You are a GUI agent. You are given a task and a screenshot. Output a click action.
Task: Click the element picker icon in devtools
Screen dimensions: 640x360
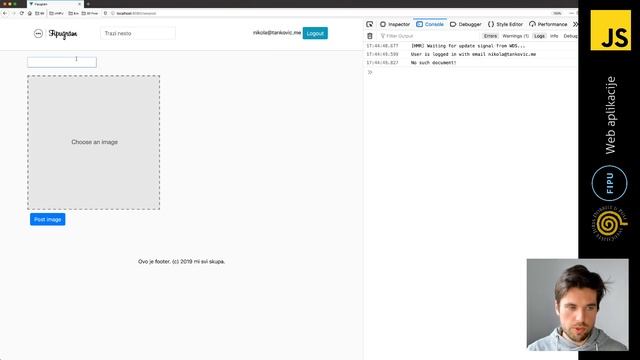click(x=369, y=24)
